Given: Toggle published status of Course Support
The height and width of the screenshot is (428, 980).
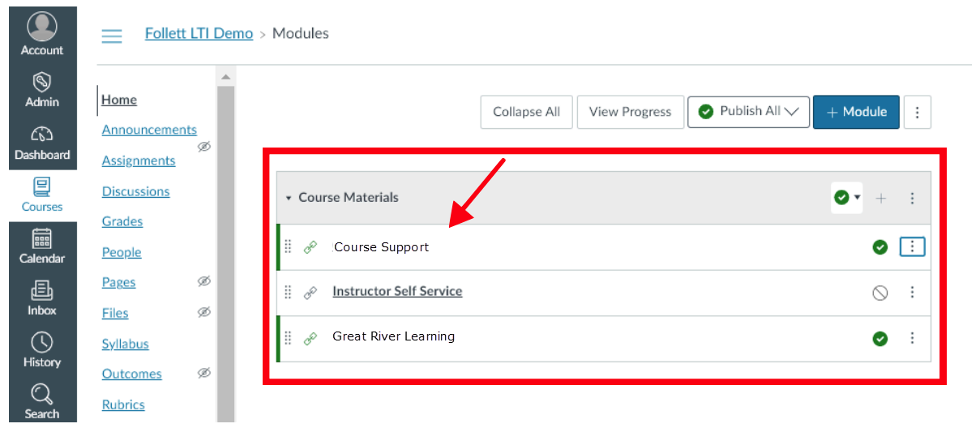Looking at the screenshot, I should 880,247.
